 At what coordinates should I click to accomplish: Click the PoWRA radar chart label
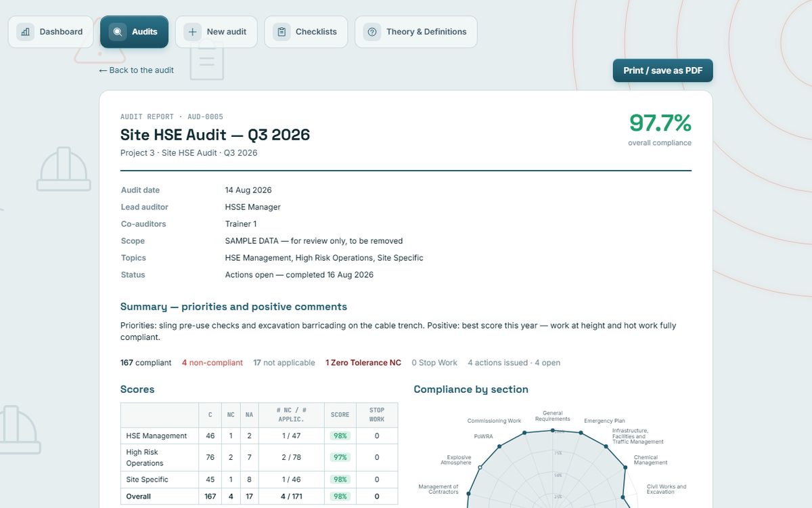pyautogui.click(x=483, y=436)
